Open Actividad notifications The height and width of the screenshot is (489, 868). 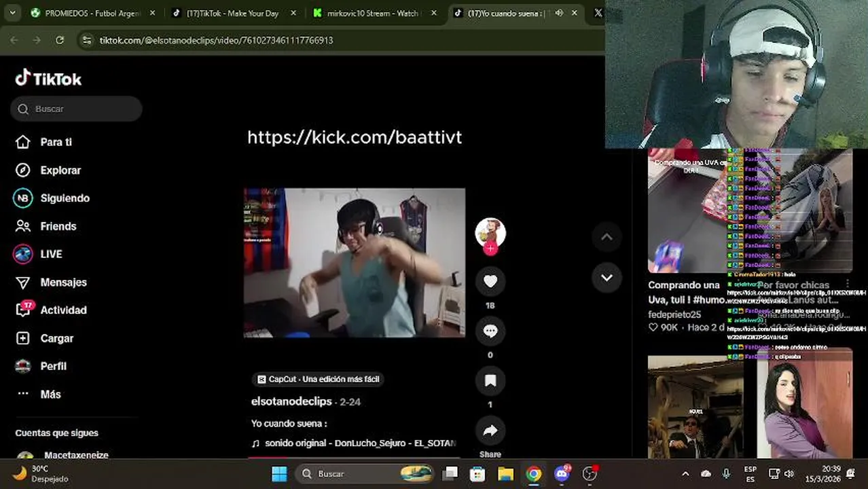[51, 310]
